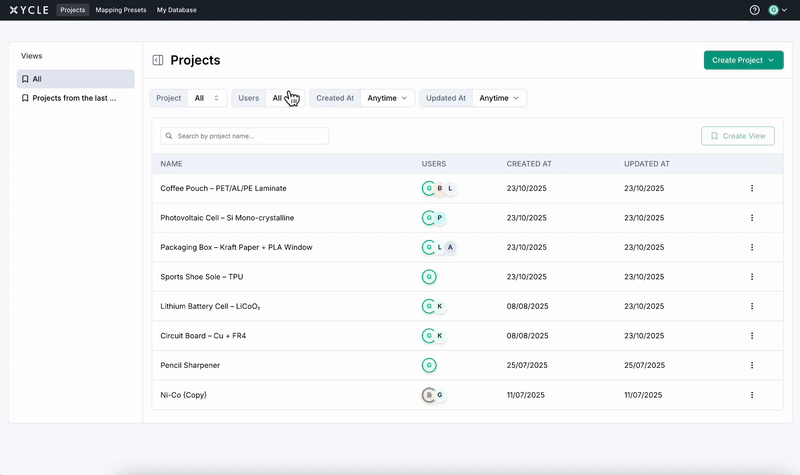Click the G user avatar in Coffee Pouch row
800x475 pixels.
[429, 188]
